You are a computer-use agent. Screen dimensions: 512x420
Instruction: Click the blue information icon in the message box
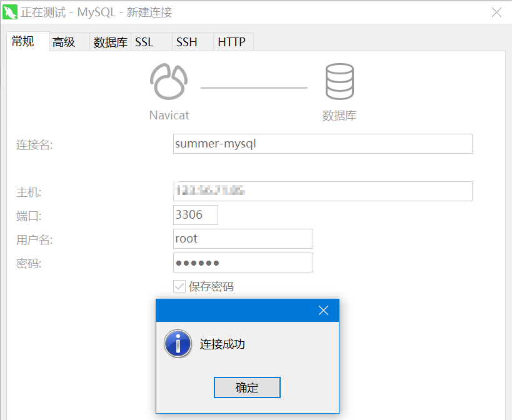[178, 343]
